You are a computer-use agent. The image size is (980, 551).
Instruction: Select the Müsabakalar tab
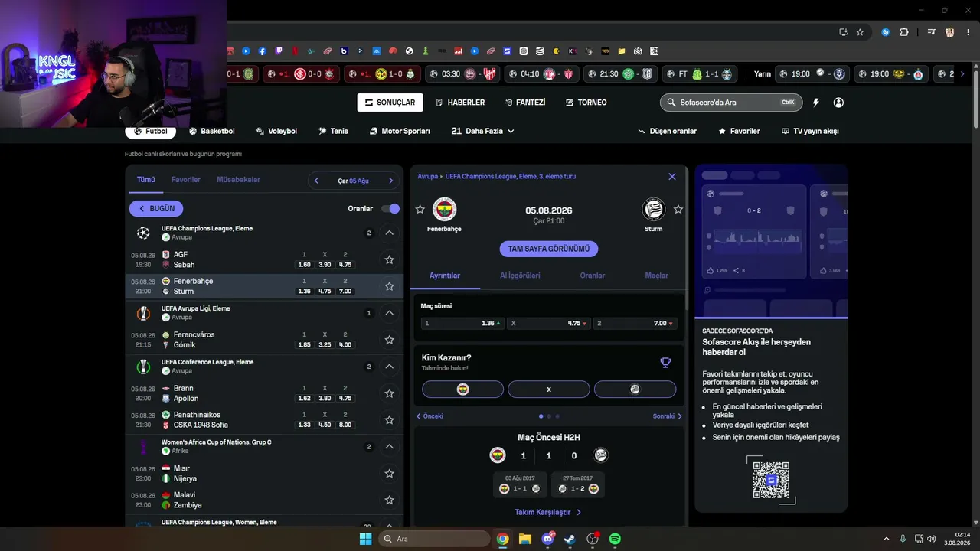pos(238,180)
